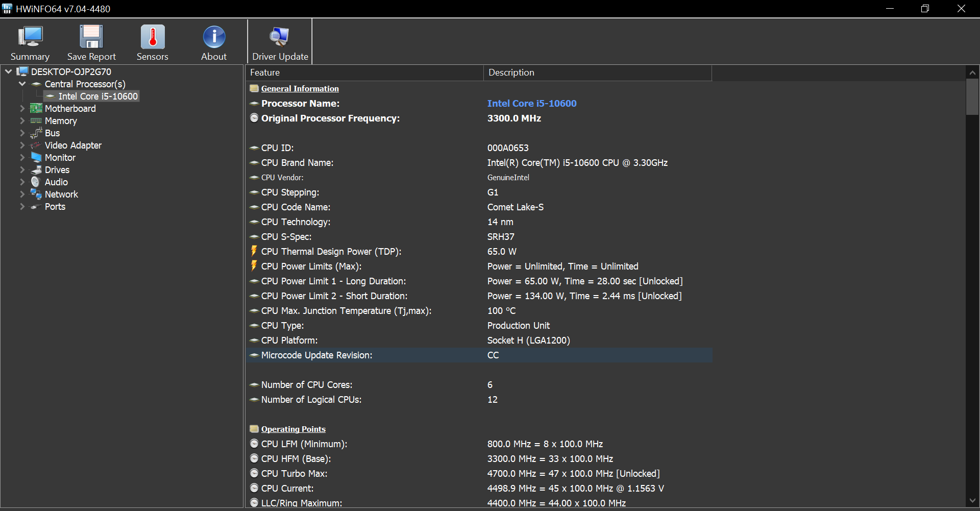Expand the Network tree node
The image size is (980, 511).
(22, 194)
